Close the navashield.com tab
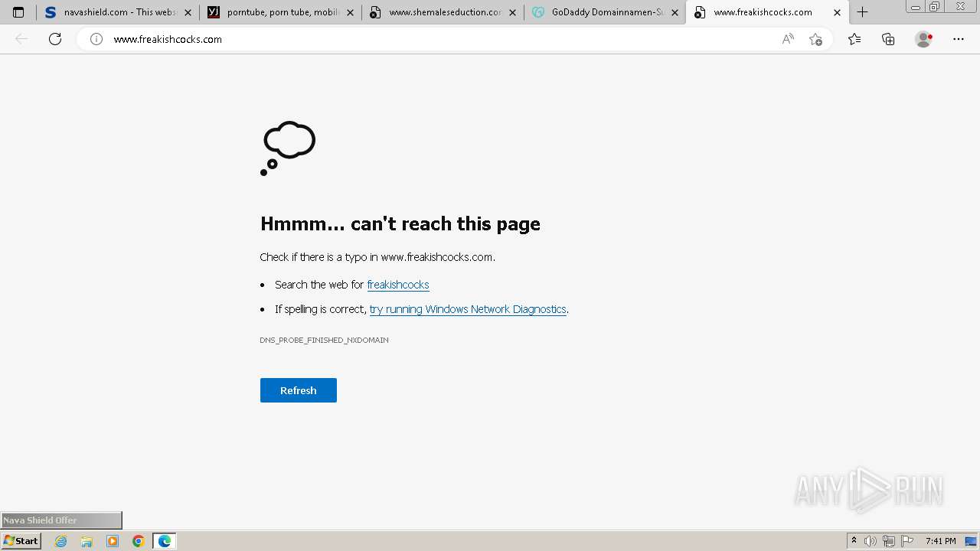The width and height of the screenshot is (980, 551). point(188,12)
